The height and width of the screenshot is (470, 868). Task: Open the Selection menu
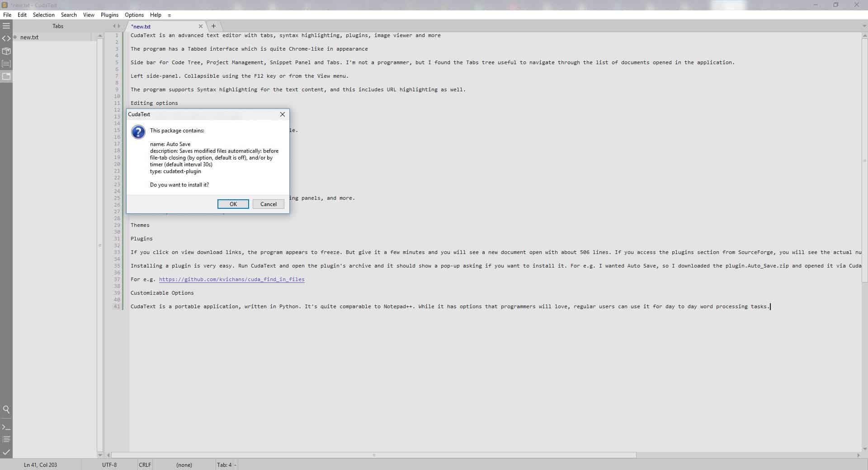click(44, 15)
